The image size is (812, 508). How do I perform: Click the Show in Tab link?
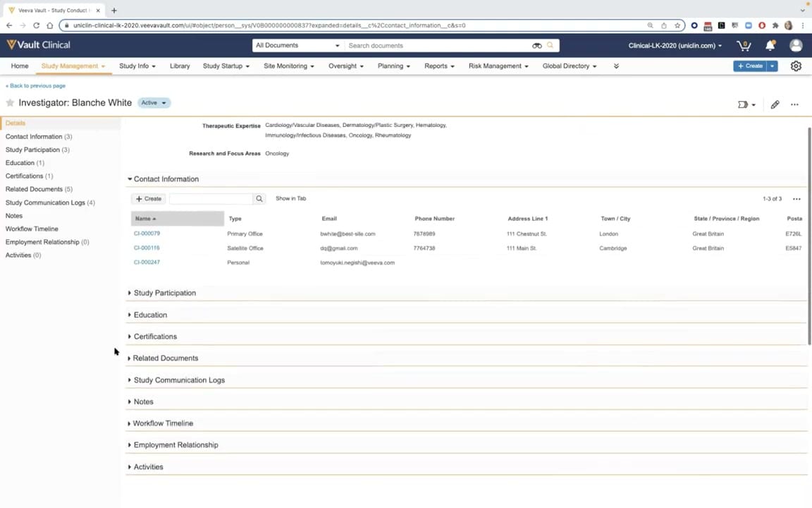[290, 198]
